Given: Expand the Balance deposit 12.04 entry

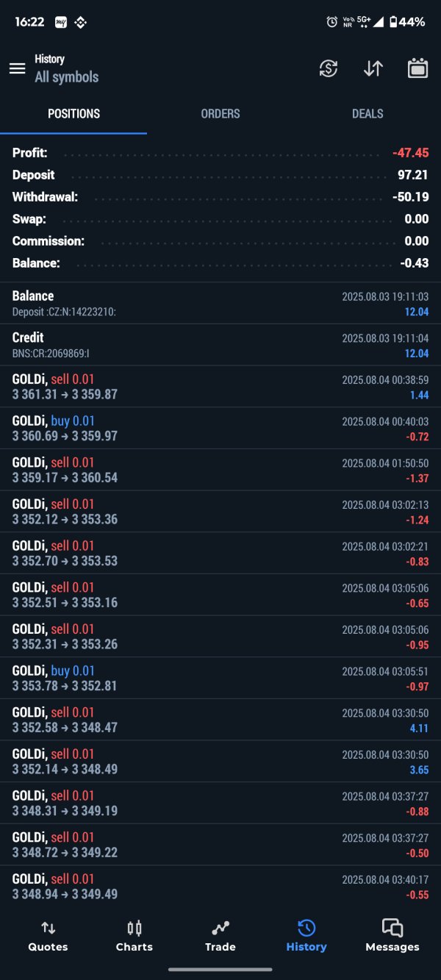Looking at the screenshot, I should point(220,303).
